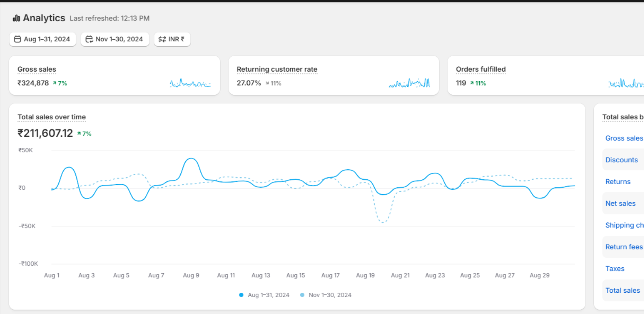Click the Analytics bar chart icon
This screenshot has width=644, height=314.
pyautogui.click(x=16, y=18)
